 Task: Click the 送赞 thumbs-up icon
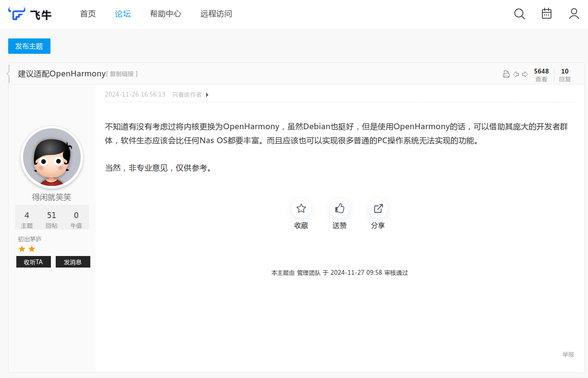[340, 208]
